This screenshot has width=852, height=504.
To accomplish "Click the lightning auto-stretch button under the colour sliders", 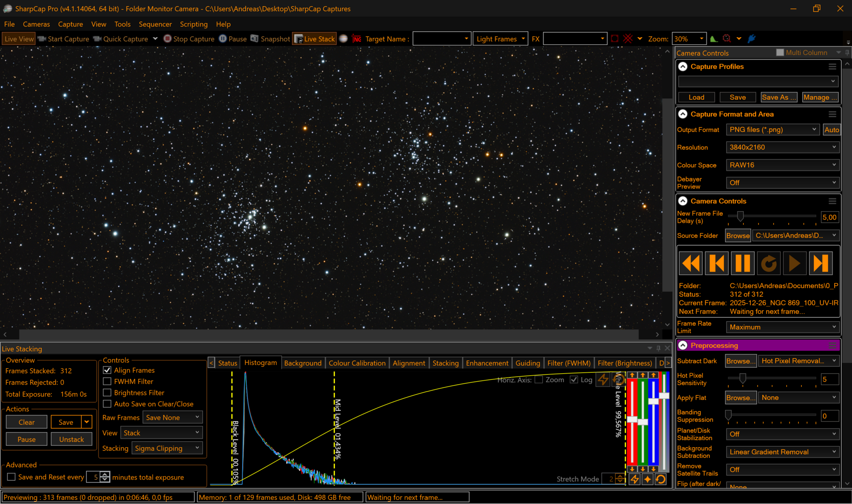I will (x=635, y=479).
